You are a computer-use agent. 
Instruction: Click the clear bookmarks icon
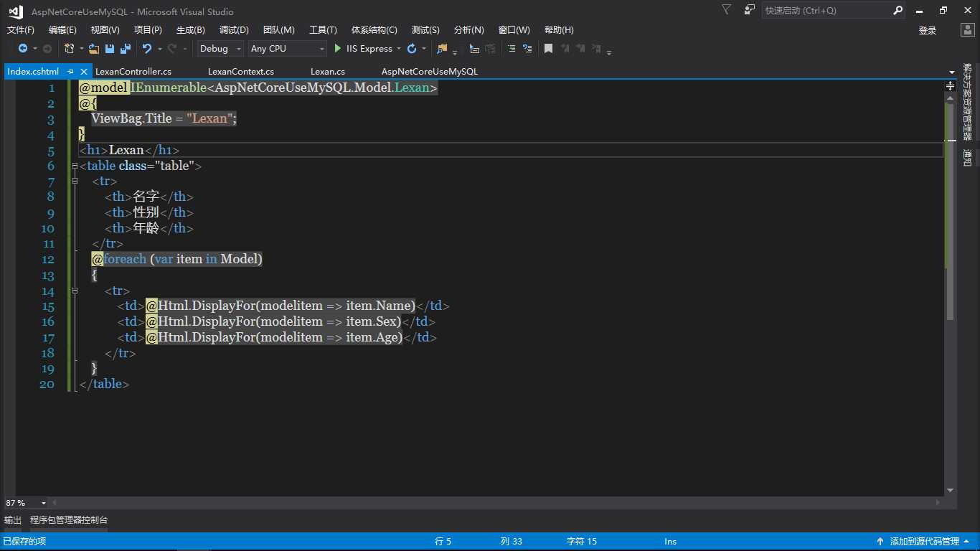[x=596, y=48]
